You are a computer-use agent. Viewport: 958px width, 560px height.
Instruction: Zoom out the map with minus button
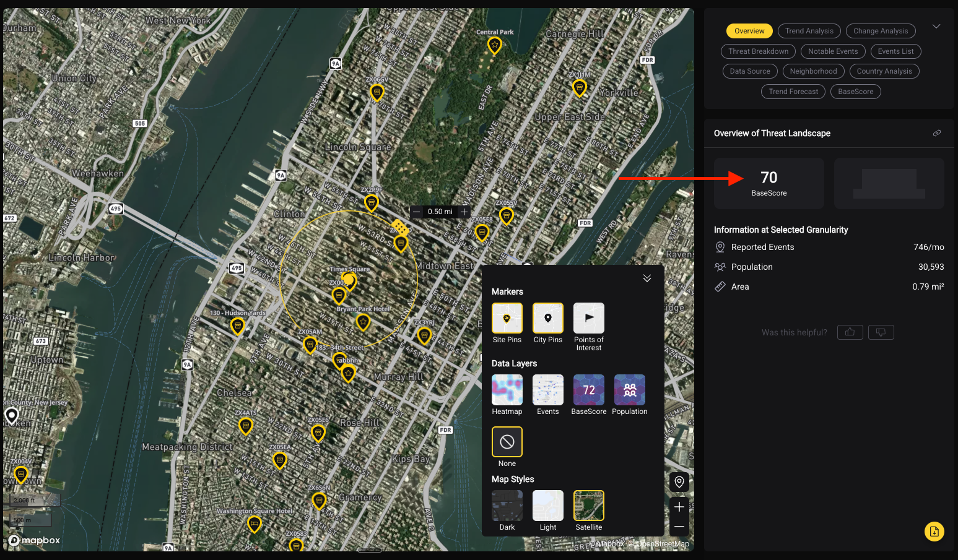679,527
